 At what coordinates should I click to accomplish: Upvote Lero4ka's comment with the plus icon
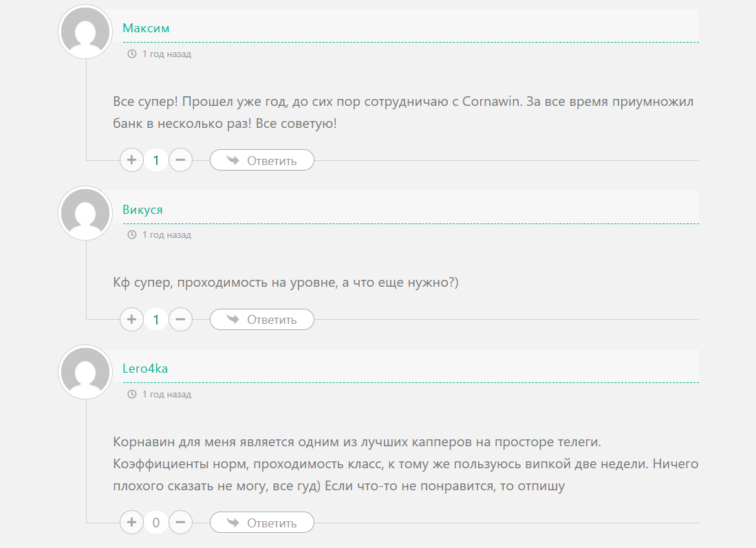[131, 522]
